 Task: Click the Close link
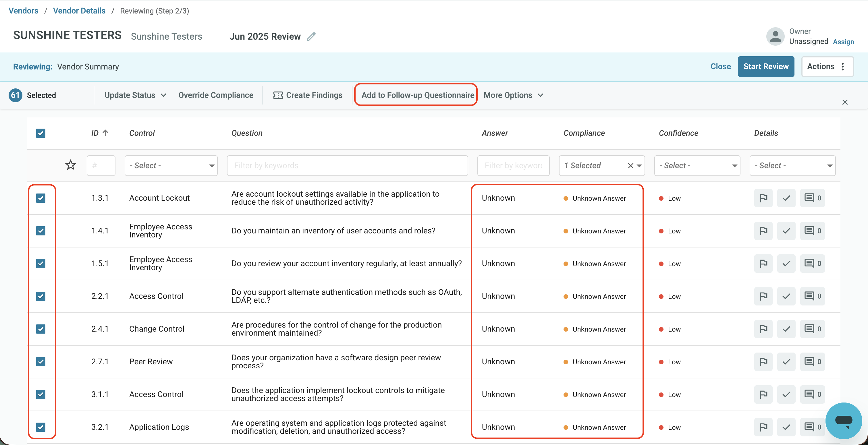click(720, 66)
